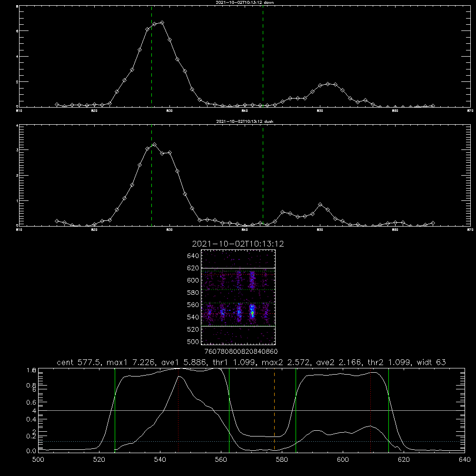Screen dimensions: 476x476
Task: Click the green vertical line near 615 in the profile plot
Action: tap(388, 409)
